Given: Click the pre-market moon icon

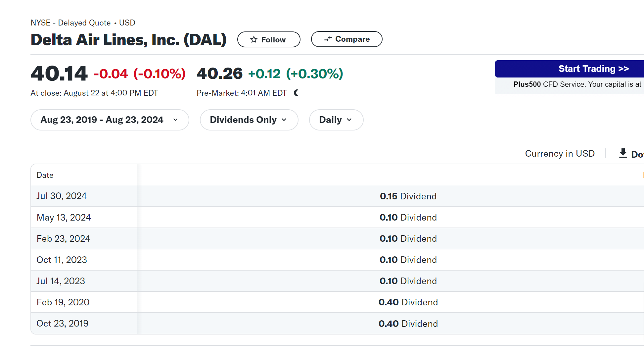Looking at the screenshot, I should (x=296, y=93).
